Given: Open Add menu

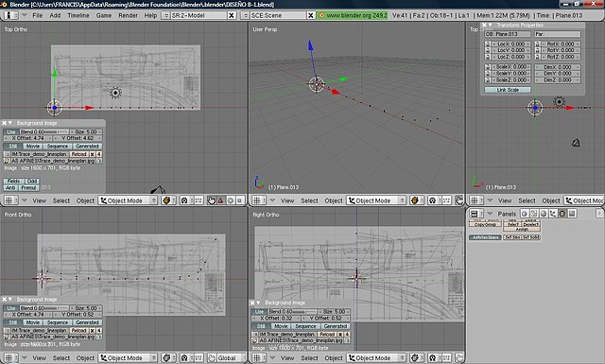Looking at the screenshot, I should coord(55,15).
